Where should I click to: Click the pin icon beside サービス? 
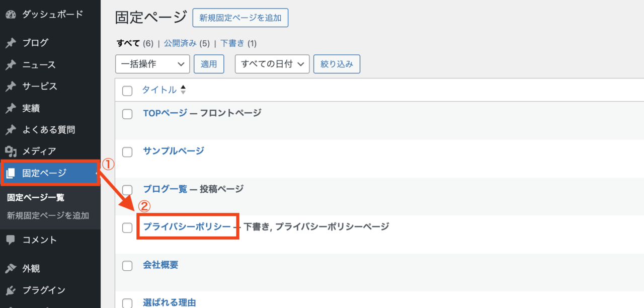pos(11,87)
